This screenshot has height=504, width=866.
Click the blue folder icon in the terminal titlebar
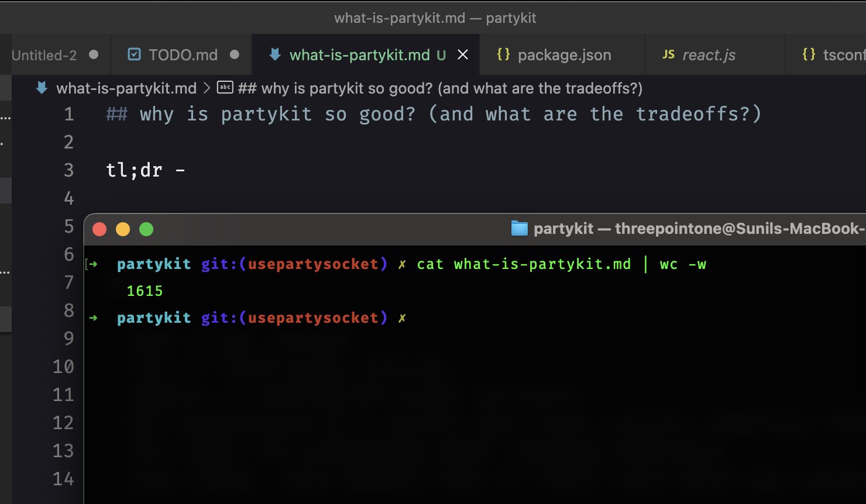click(520, 228)
